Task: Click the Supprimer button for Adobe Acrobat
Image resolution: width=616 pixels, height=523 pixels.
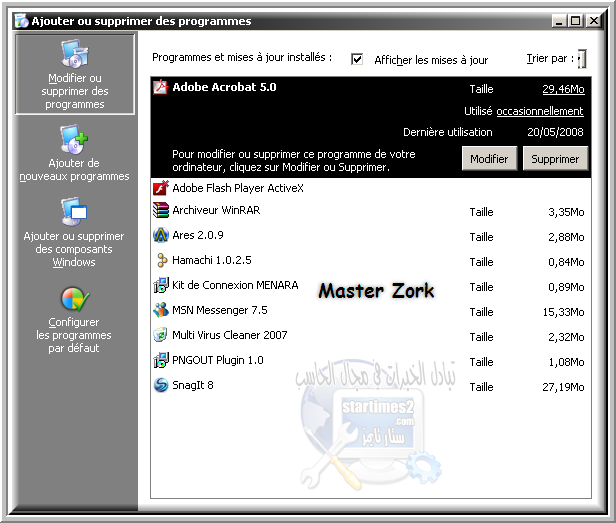Action: [555, 159]
